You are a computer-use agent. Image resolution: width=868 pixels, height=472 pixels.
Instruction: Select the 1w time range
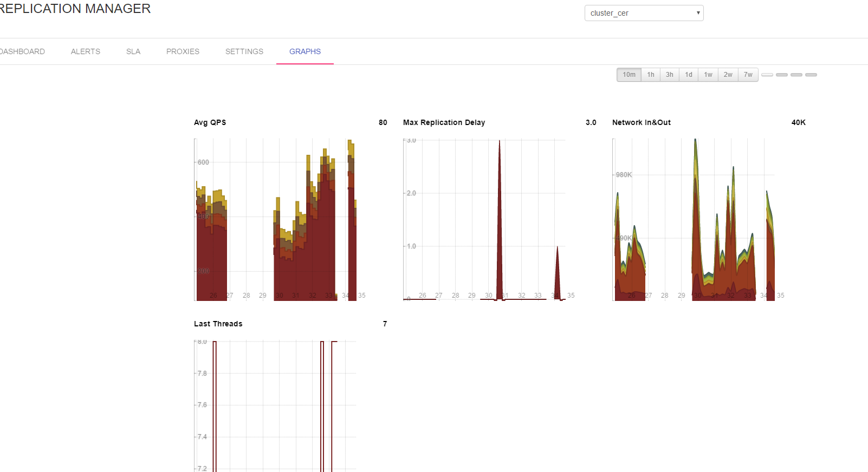[x=708, y=75]
